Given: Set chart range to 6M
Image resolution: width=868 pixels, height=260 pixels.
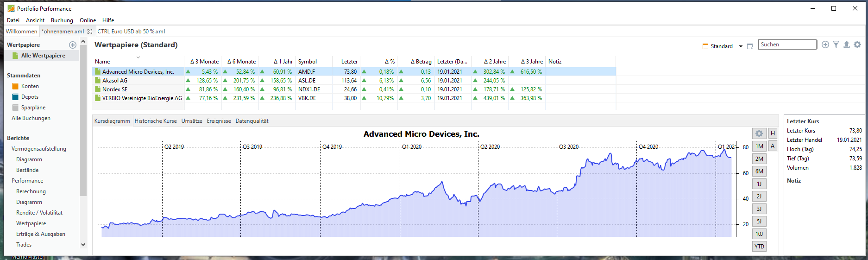Looking at the screenshot, I should (759, 171).
